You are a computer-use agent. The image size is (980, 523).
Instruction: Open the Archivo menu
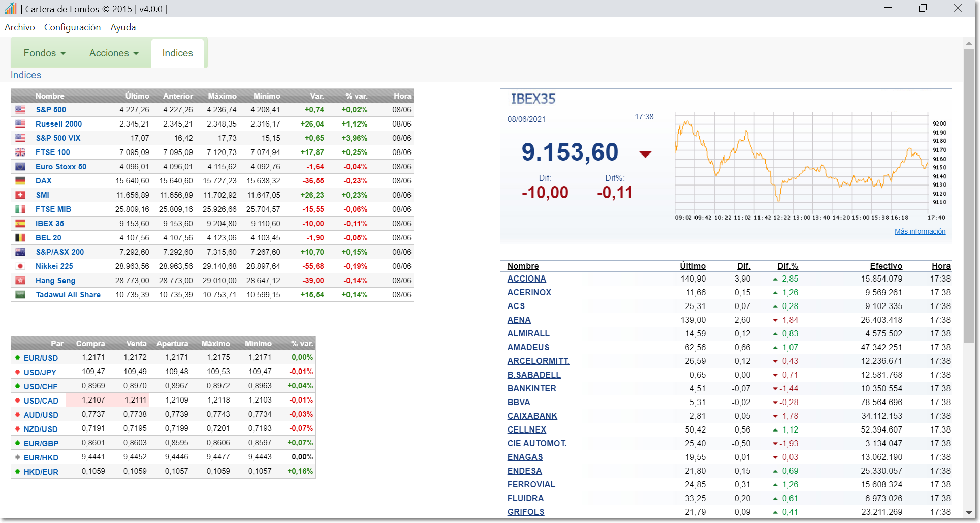click(x=20, y=27)
